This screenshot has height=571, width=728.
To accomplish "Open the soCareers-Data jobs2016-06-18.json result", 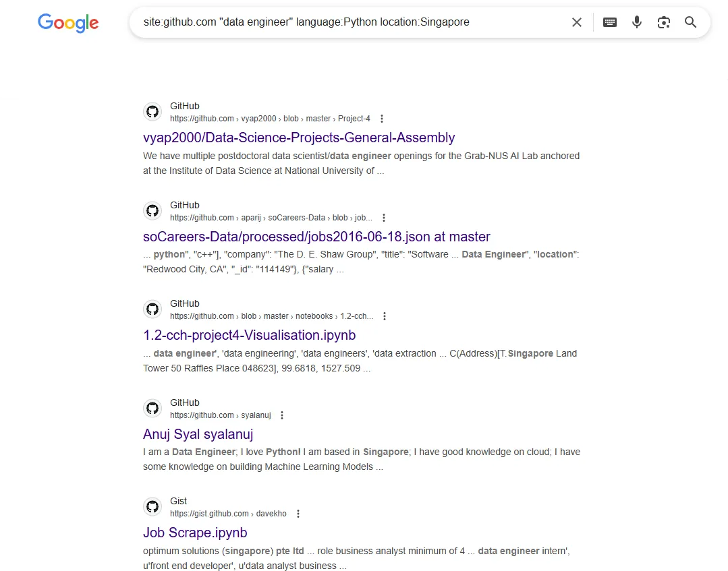I will tap(316, 237).
